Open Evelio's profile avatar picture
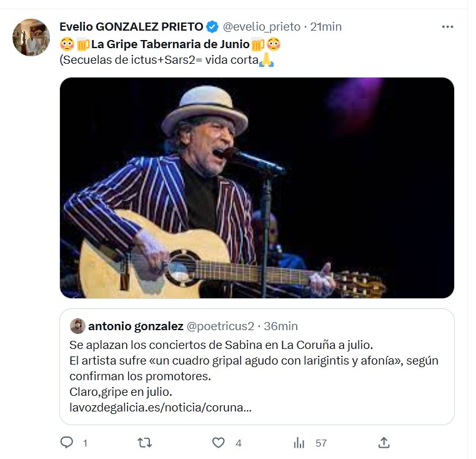The width and height of the screenshot is (476, 459). coord(31,38)
